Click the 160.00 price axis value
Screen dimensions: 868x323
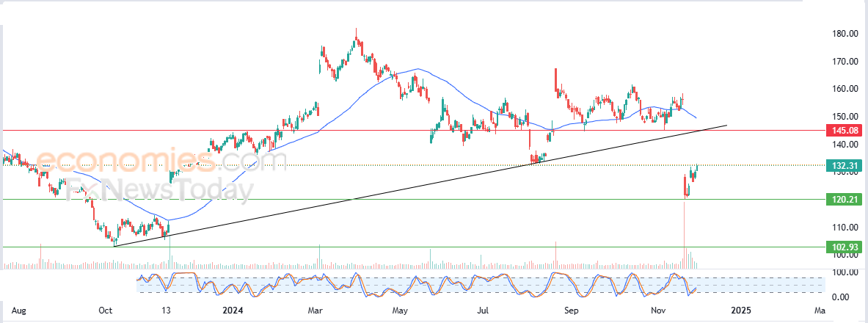pos(846,89)
